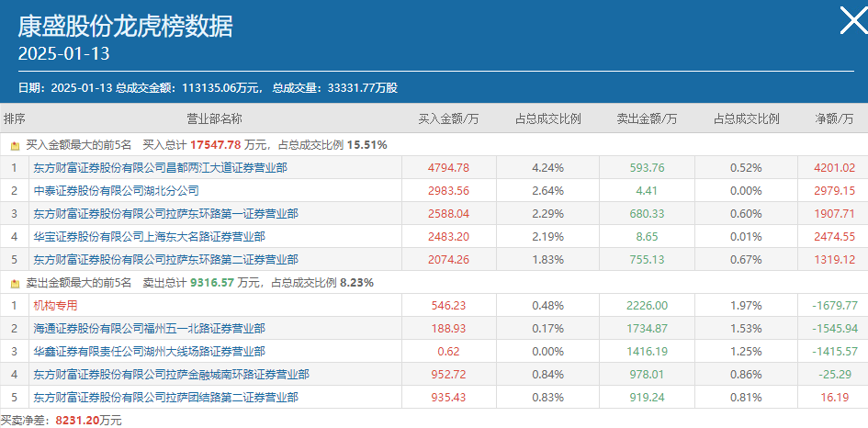Select sell amount 978.01
This screenshot has height=428, width=868.
point(648,375)
